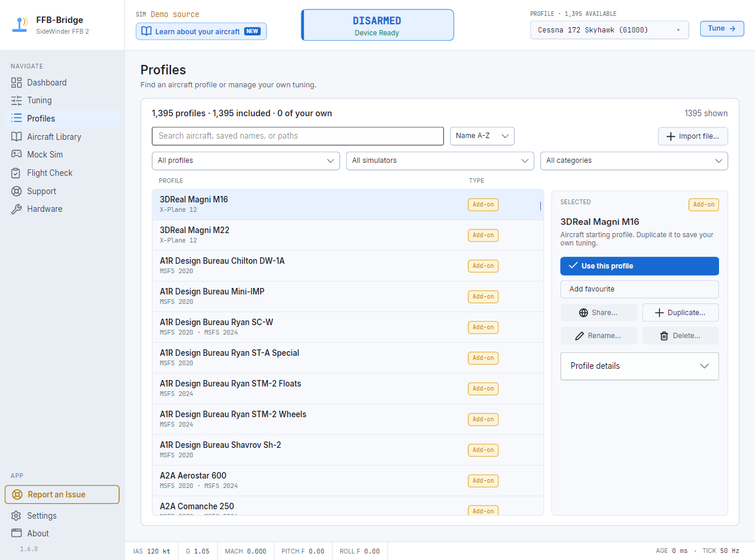Click the TYPE column header
This screenshot has width=755, height=560.
click(x=477, y=181)
